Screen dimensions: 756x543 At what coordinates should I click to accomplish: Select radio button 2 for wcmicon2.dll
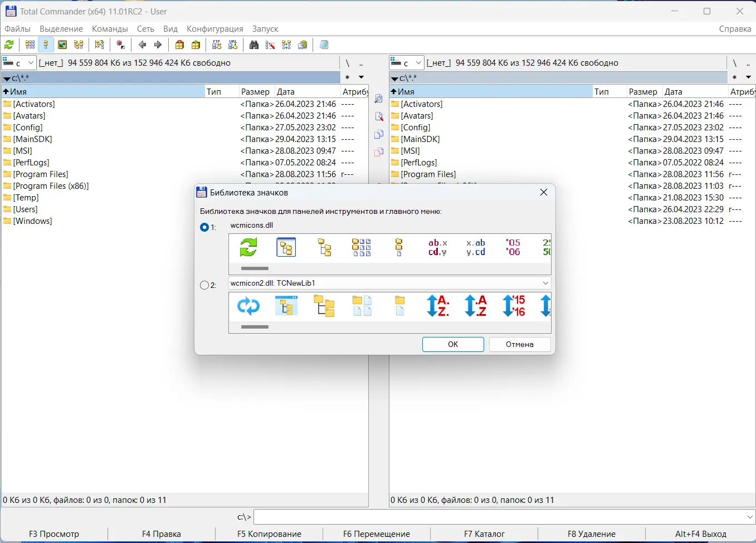point(204,285)
